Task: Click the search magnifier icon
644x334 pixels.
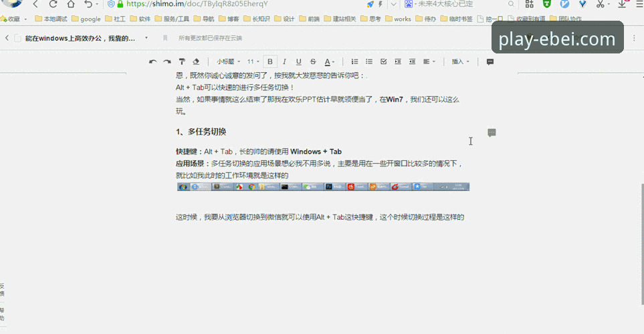Action: pyautogui.click(x=511, y=4)
